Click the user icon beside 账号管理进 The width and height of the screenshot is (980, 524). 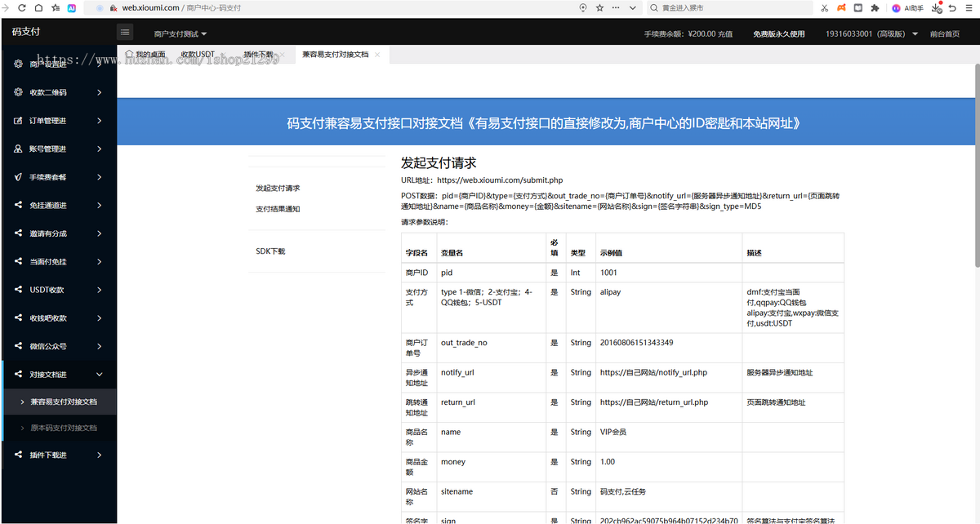[19, 149]
